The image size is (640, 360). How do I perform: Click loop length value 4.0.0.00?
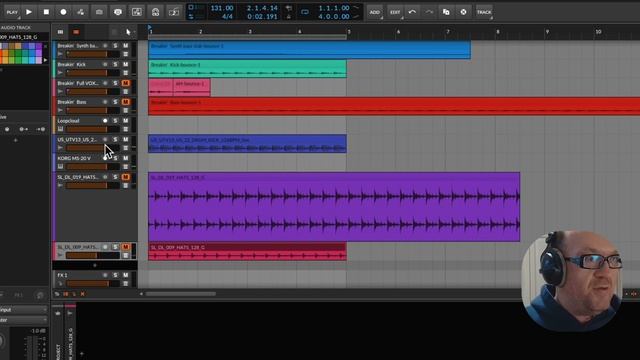click(x=333, y=16)
